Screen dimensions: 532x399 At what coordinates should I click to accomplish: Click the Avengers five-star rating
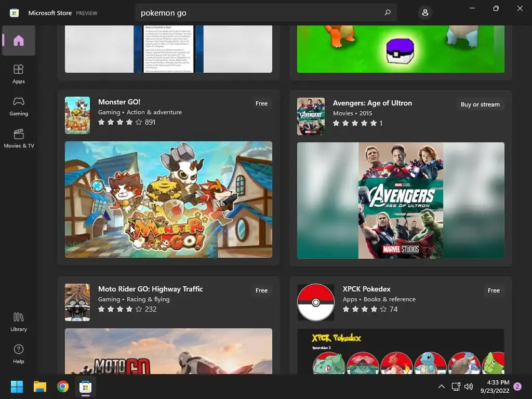point(357,123)
